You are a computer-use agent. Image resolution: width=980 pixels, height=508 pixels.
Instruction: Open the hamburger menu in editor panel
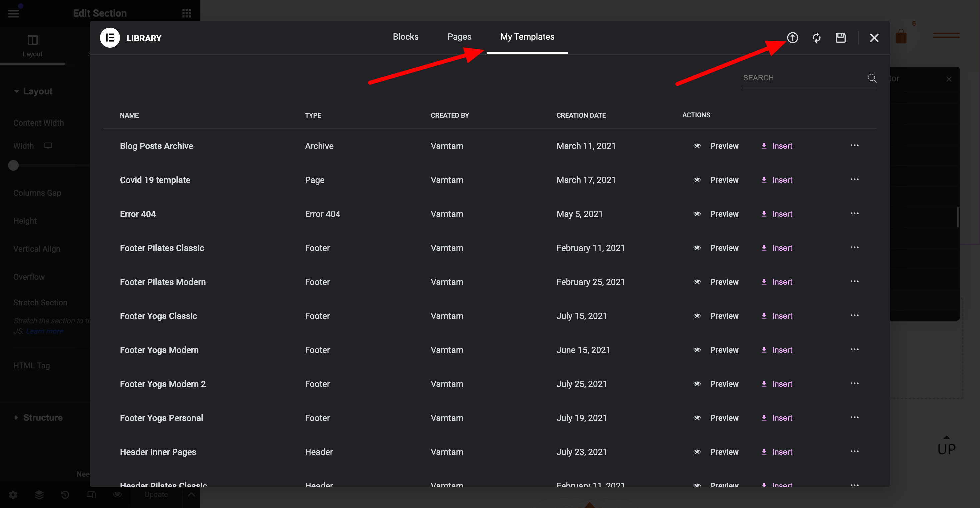pos(13,14)
